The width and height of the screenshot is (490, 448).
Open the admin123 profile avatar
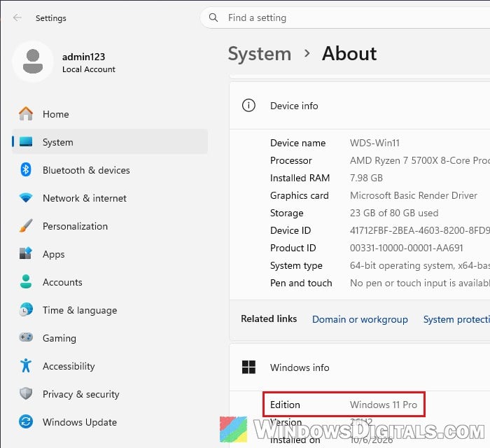coord(33,62)
